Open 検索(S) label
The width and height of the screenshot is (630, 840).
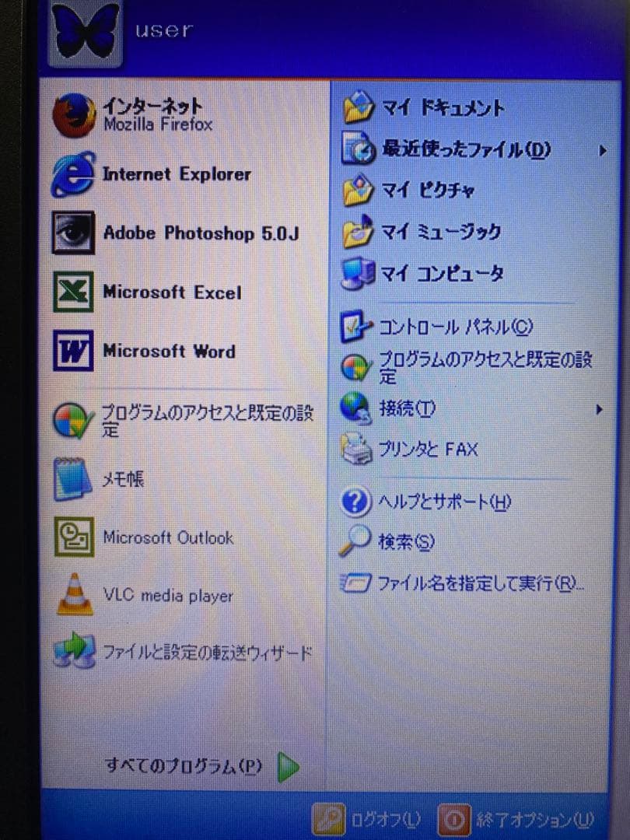tap(407, 542)
